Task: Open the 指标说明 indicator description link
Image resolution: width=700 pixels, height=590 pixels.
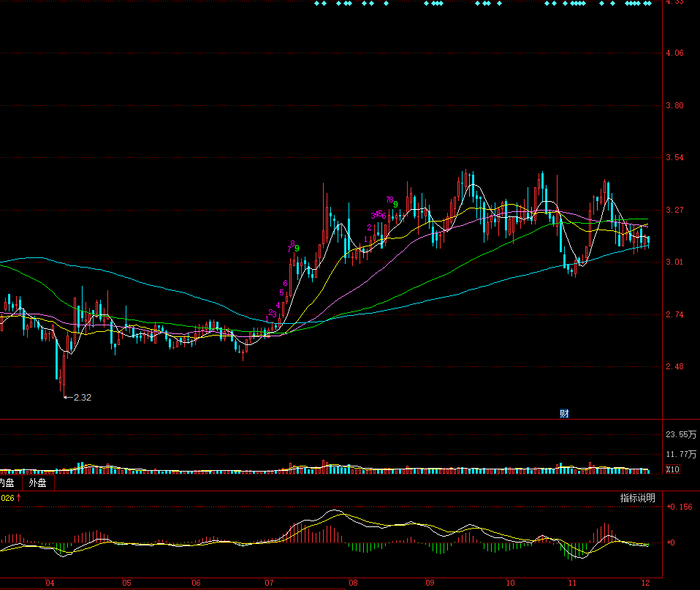Action: [637, 498]
